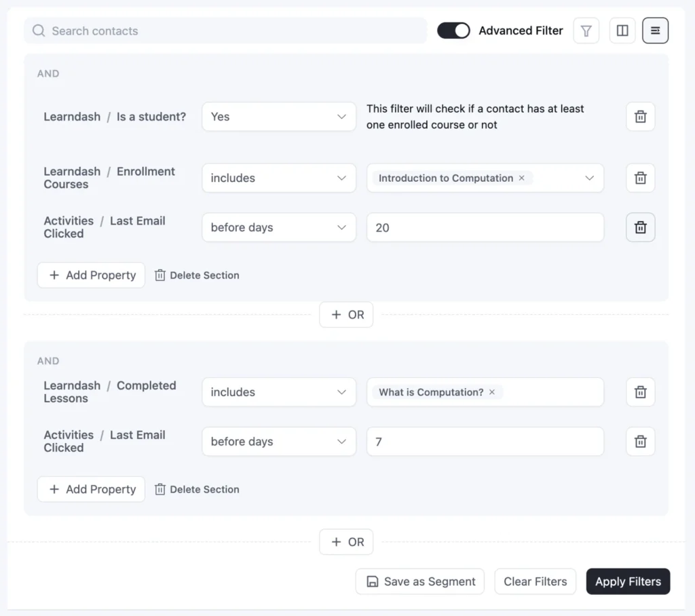
Task: Delete the Enrollment Courses filter row
Action: 641,178
